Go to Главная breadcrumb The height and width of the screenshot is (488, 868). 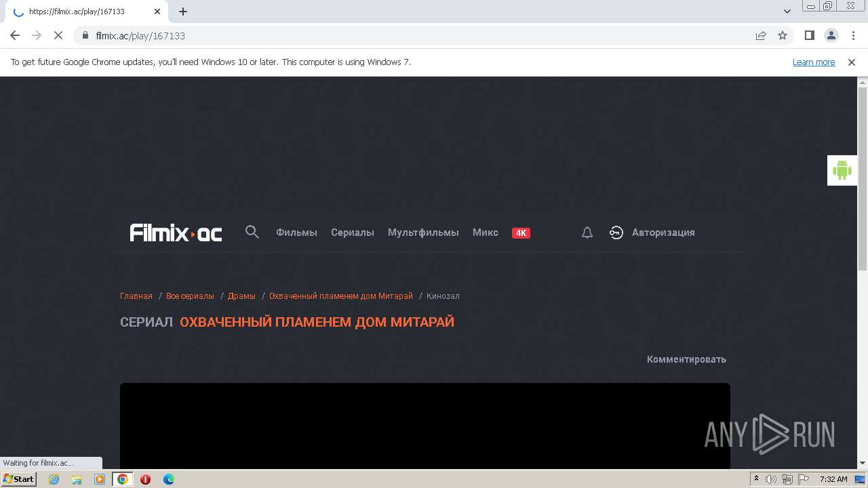(136, 296)
